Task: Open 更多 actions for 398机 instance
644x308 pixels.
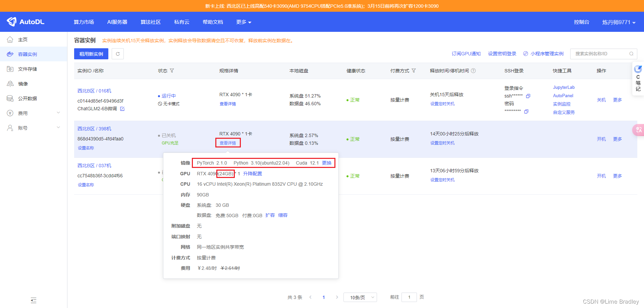Action: point(618,139)
